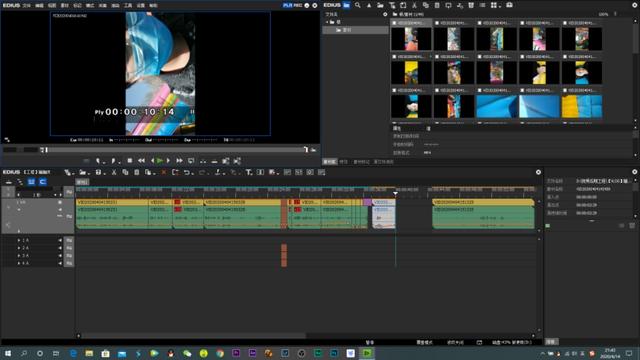Click the scissors Cut icon in the bin toolbar
Viewport: 640px width, 360px height.
click(x=414, y=5)
